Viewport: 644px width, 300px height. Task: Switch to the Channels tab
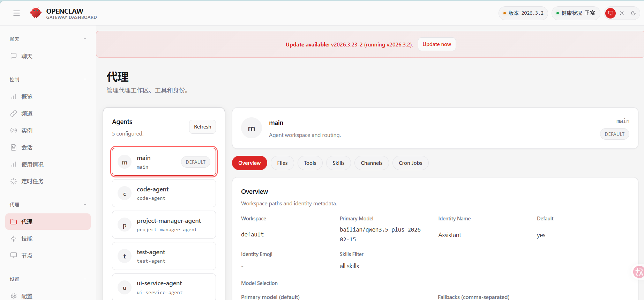pyautogui.click(x=372, y=163)
